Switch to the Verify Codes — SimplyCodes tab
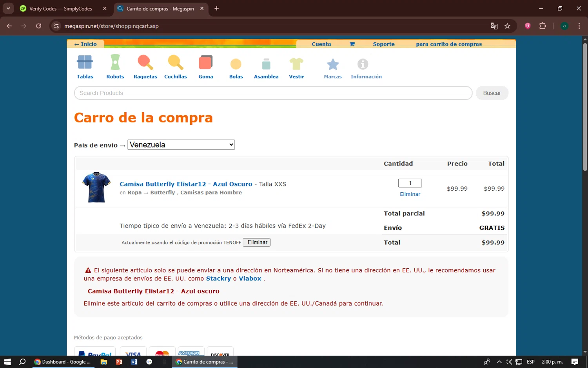This screenshot has width=588, height=368. (61, 8)
